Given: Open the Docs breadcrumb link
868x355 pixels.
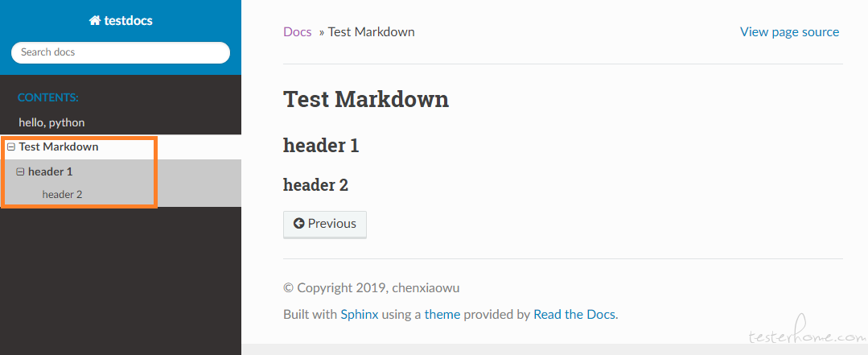Looking at the screenshot, I should pyautogui.click(x=298, y=31).
